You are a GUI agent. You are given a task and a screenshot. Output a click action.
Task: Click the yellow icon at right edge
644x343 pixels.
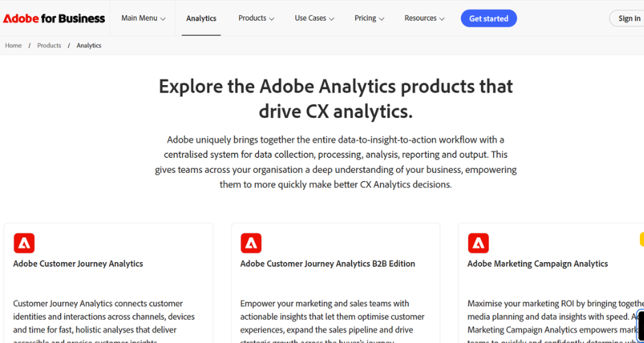(x=641, y=239)
